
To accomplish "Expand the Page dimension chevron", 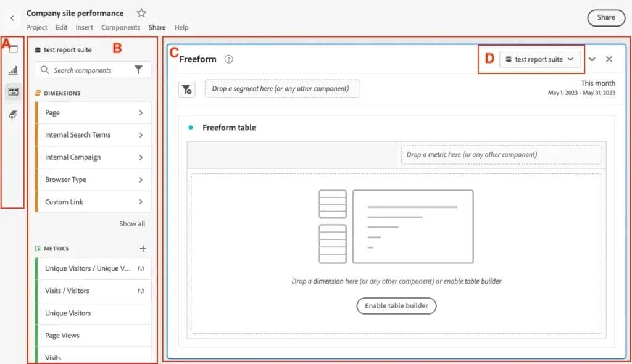I will click(x=141, y=113).
